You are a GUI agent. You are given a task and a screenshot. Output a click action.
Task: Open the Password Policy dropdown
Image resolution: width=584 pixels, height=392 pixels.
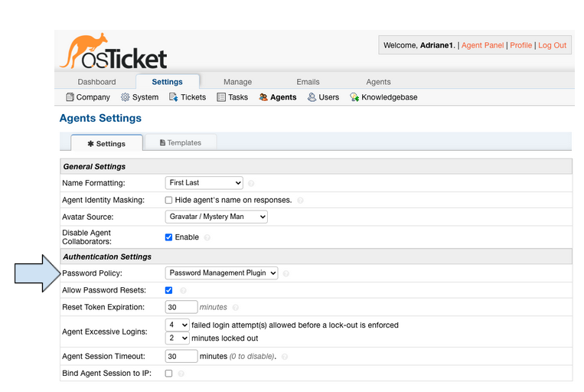(222, 273)
